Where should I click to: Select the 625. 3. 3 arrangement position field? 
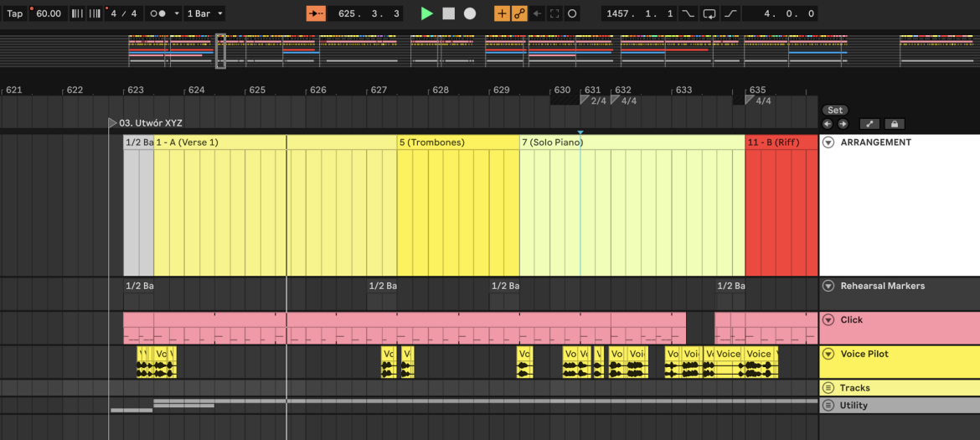pyautogui.click(x=366, y=13)
